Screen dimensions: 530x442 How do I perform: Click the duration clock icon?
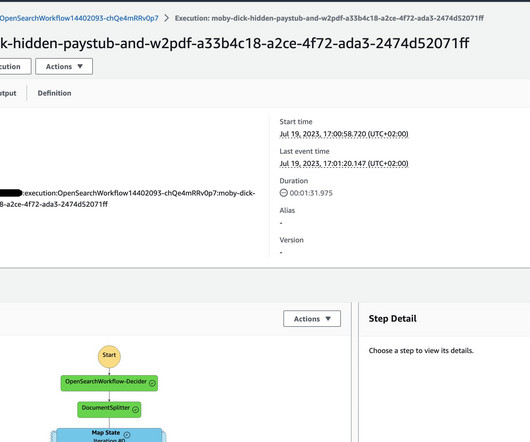point(284,193)
